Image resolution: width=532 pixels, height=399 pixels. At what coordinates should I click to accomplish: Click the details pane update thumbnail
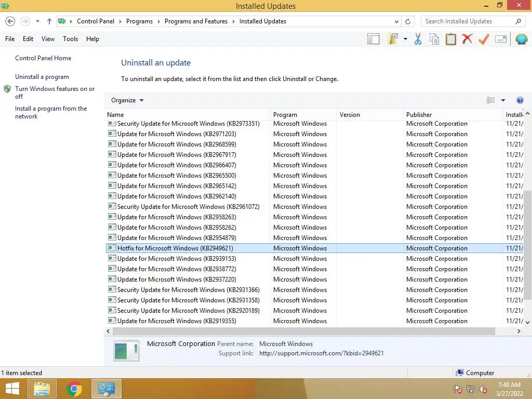tap(126, 351)
